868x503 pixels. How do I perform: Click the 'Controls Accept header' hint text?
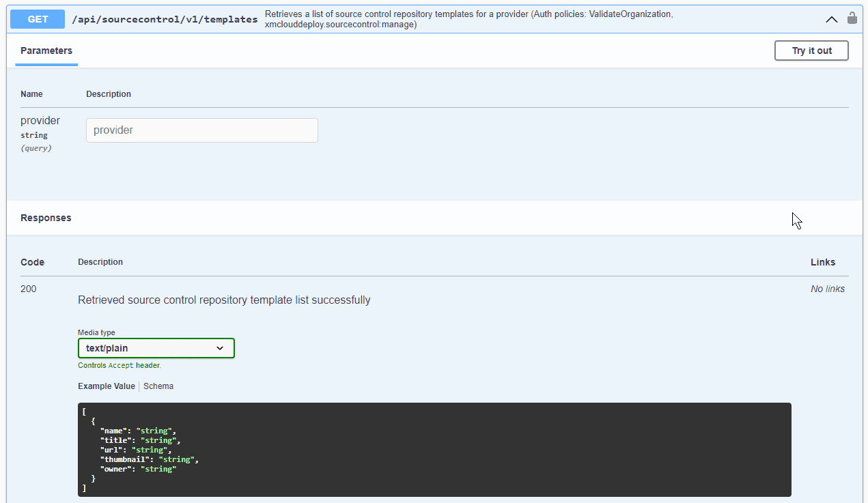120,365
